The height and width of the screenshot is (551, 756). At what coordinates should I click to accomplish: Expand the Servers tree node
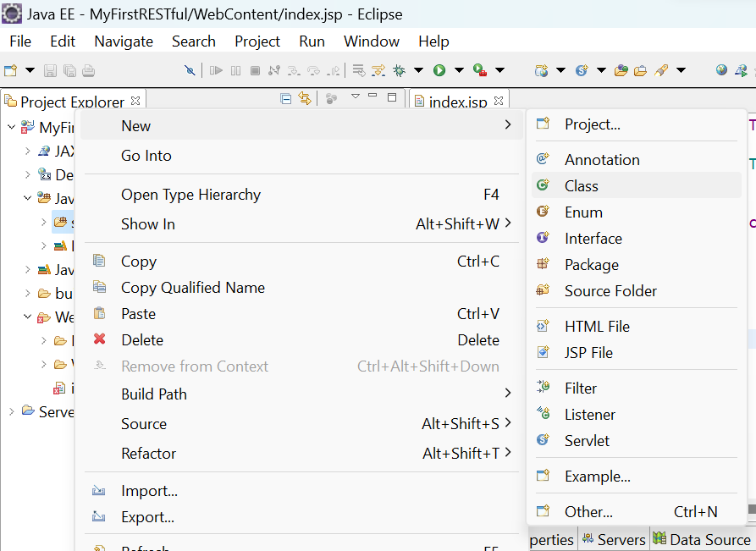12,411
